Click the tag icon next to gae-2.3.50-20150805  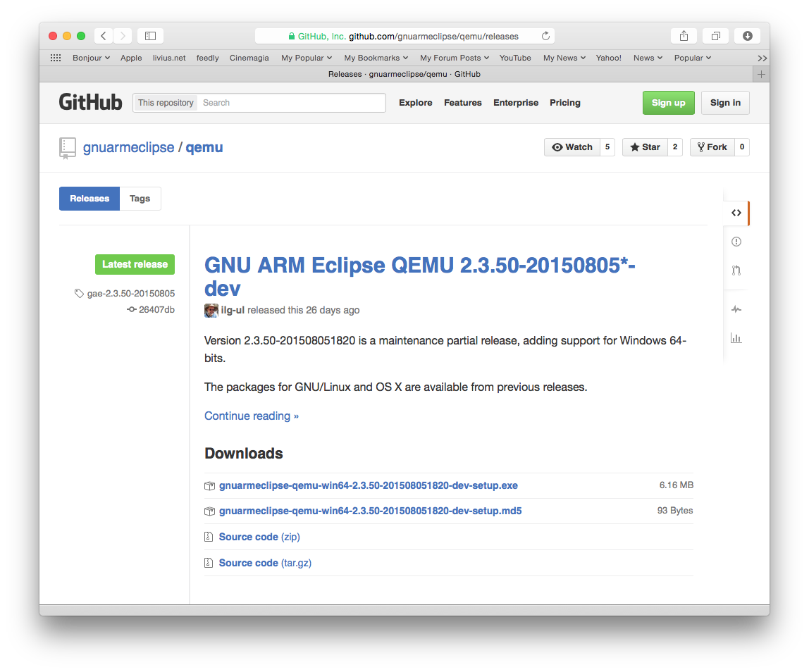click(x=79, y=294)
